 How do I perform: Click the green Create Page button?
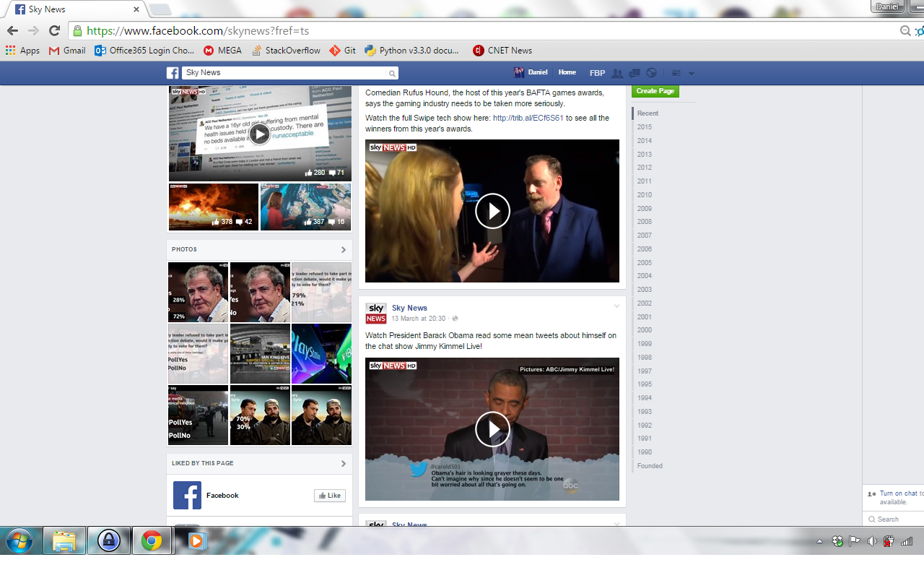click(655, 91)
